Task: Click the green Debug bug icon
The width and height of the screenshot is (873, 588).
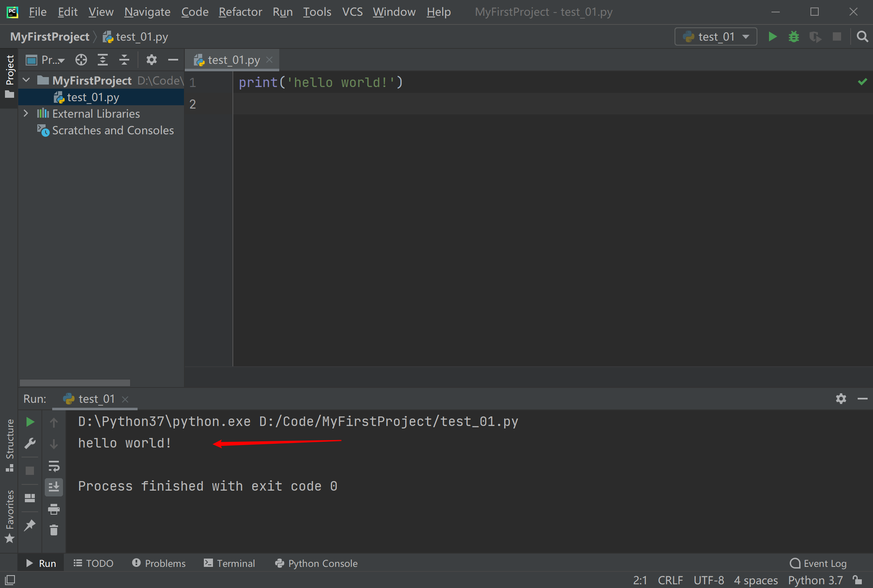Action: click(793, 37)
